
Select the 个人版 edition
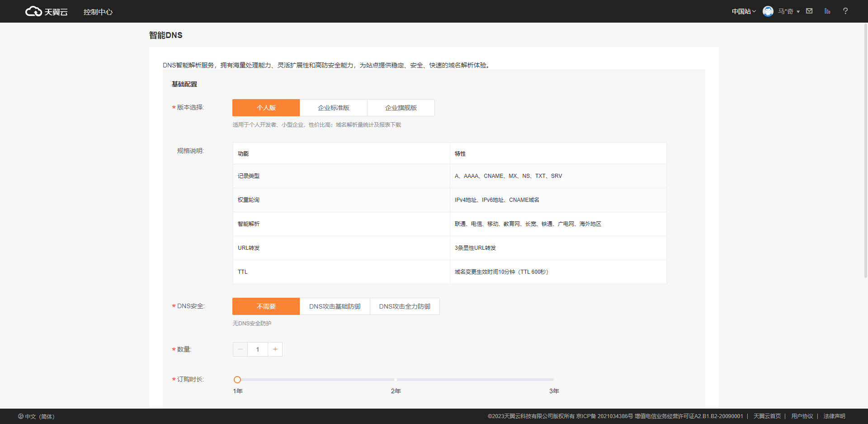tap(266, 108)
